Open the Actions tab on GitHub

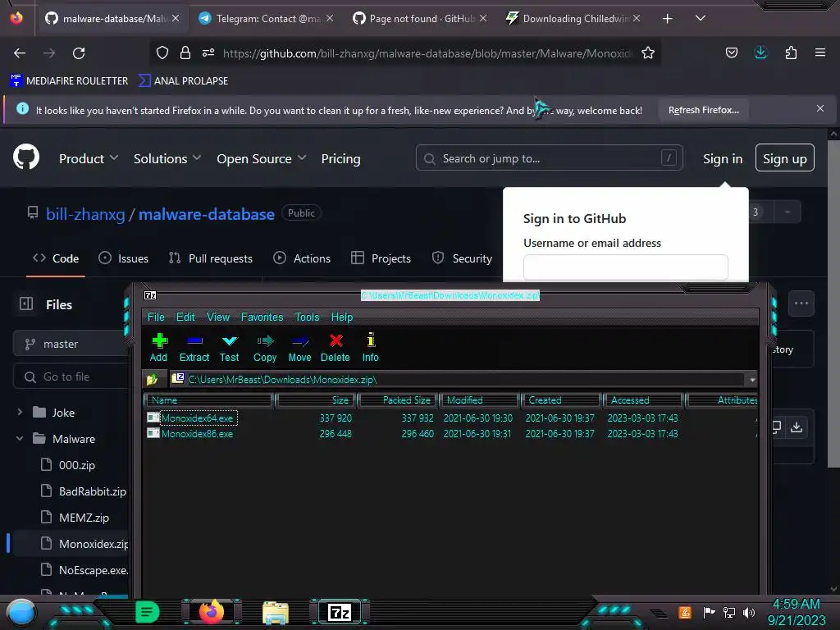tap(302, 258)
